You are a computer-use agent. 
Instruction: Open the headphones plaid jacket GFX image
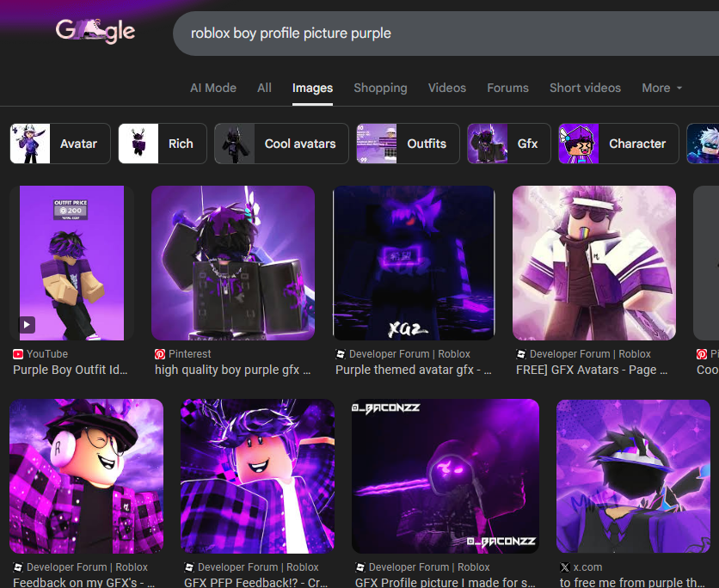pos(86,476)
